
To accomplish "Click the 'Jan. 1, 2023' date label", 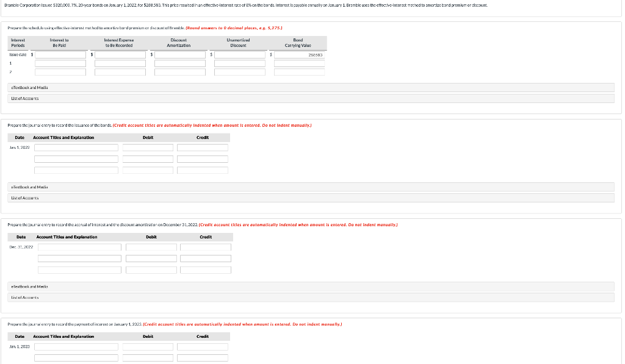I will [x=20, y=346].
